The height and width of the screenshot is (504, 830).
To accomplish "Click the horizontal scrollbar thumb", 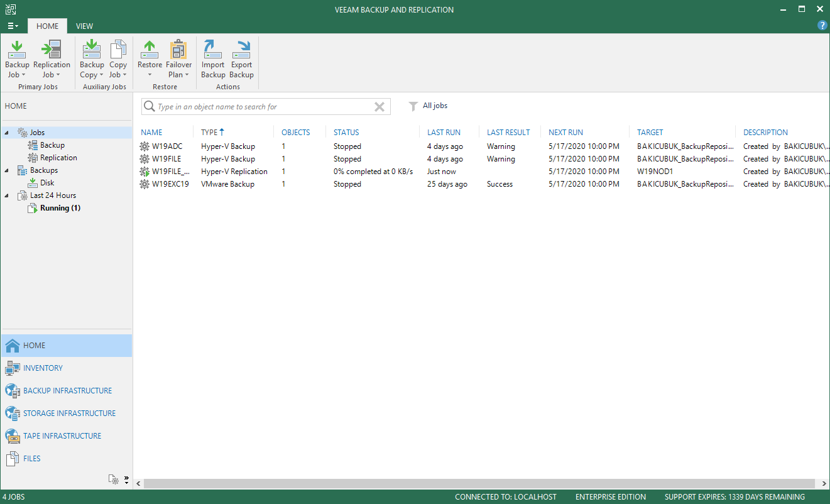I will pos(479,484).
